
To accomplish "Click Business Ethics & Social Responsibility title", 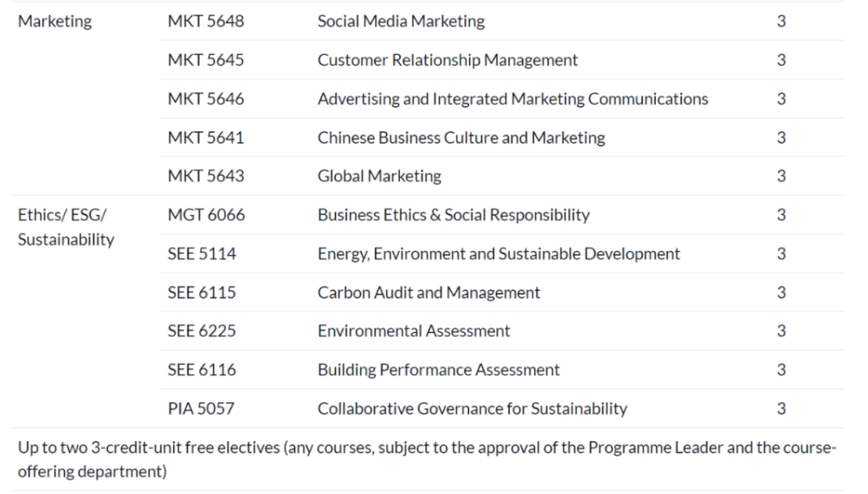I will pos(454,215).
